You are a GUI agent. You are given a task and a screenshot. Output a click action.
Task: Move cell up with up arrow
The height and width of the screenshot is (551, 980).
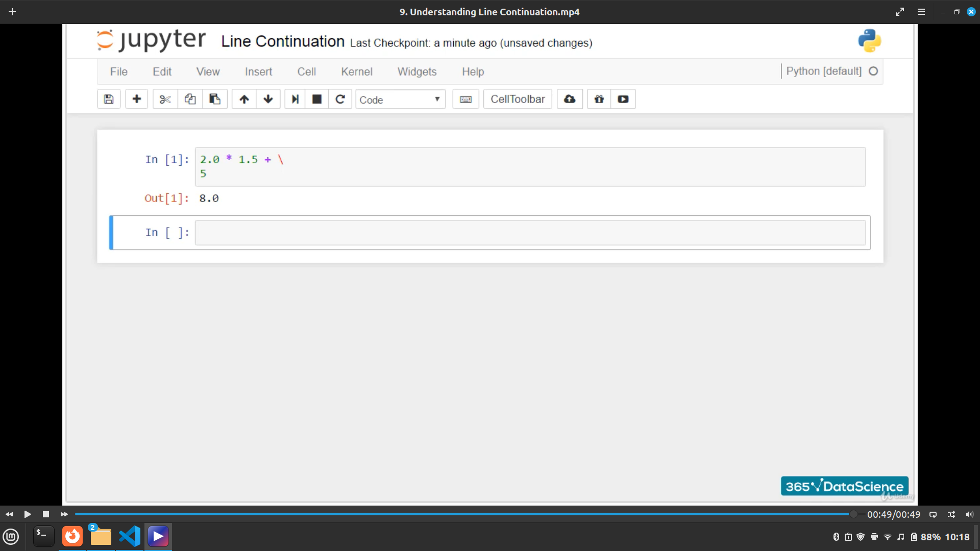coord(244,99)
